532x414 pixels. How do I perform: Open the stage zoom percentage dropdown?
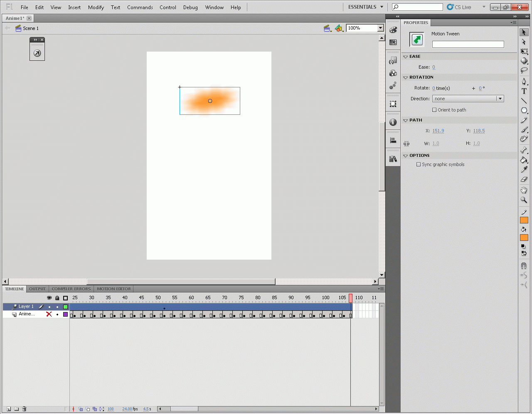[x=380, y=28]
